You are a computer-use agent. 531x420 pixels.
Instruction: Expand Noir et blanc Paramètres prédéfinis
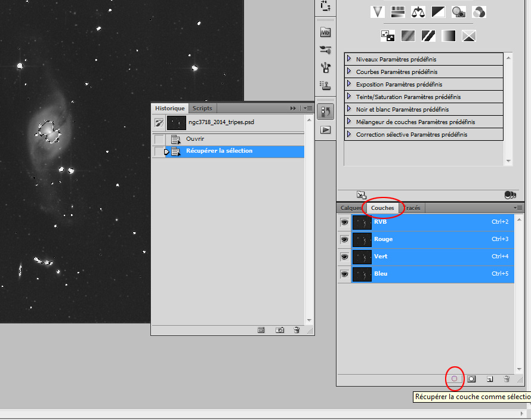click(349, 109)
